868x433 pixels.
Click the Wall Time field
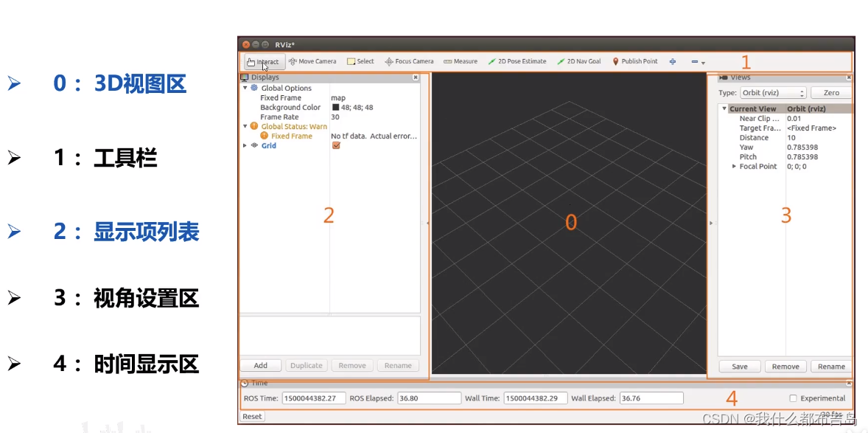(536, 398)
